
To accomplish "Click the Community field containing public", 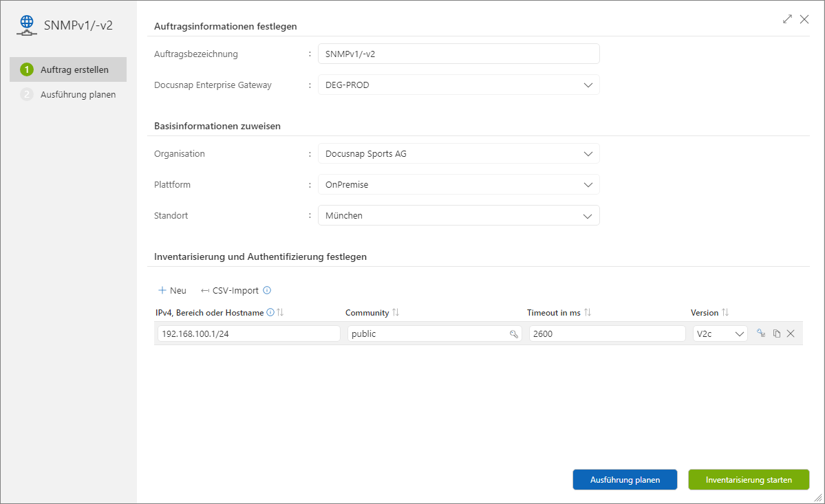I will (x=435, y=333).
